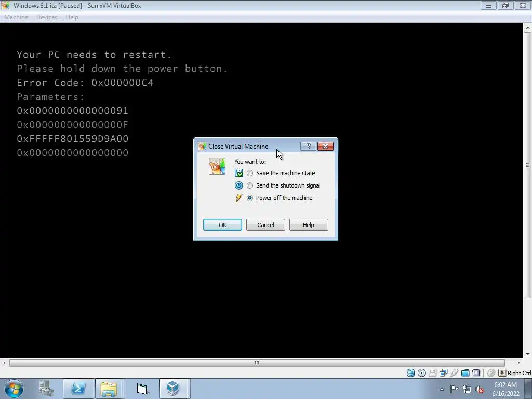Click the blank window icon in the taskbar
This screenshot has width=532, height=399.
click(x=142, y=389)
